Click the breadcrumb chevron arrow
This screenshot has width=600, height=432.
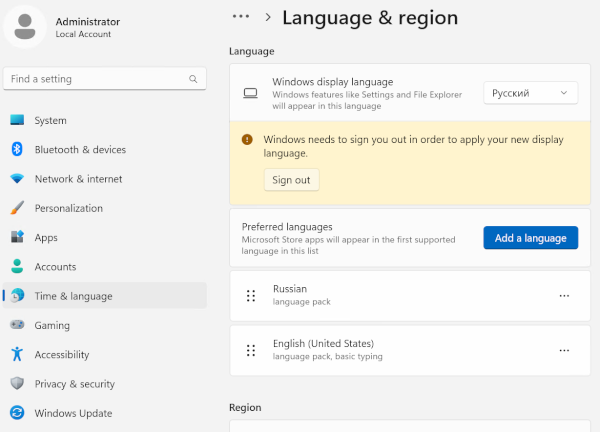(x=268, y=17)
